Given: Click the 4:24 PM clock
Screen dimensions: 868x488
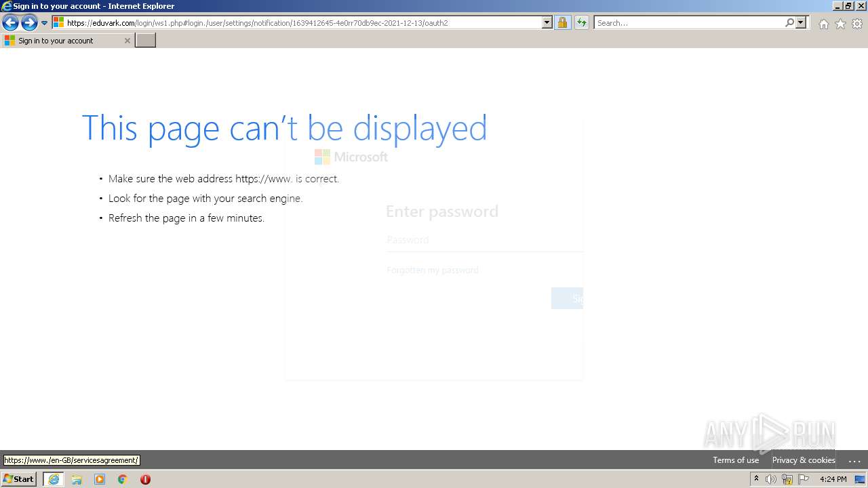Looking at the screenshot, I should pos(833,479).
